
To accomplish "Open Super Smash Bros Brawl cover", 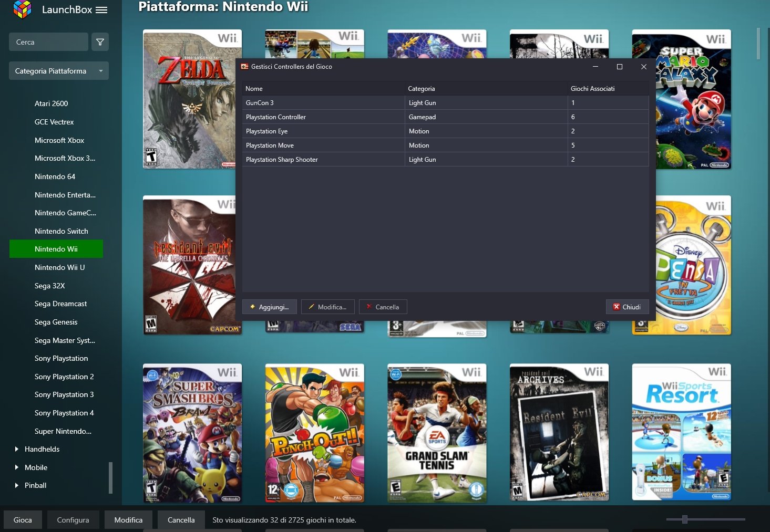I will coord(192,433).
